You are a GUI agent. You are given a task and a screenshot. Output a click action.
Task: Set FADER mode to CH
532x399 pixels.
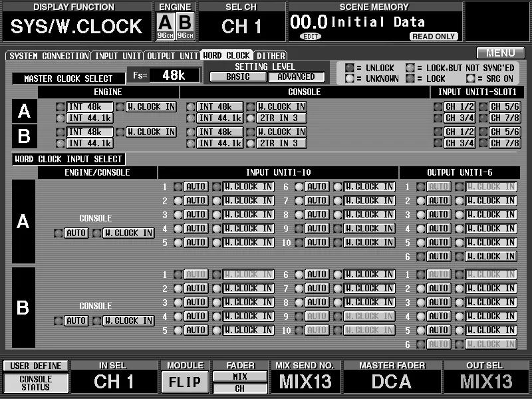(x=240, y=388)
